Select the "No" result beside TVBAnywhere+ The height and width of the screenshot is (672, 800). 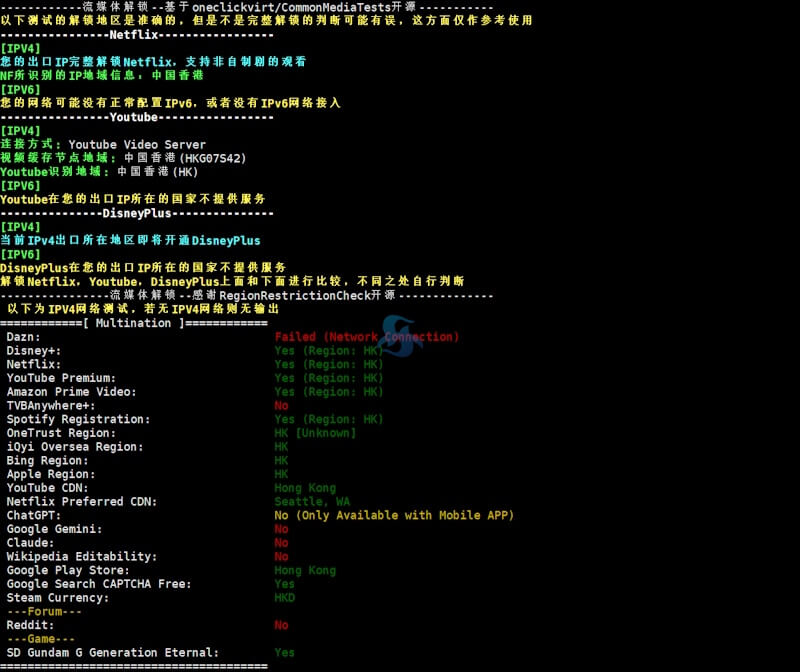[281, 406]
